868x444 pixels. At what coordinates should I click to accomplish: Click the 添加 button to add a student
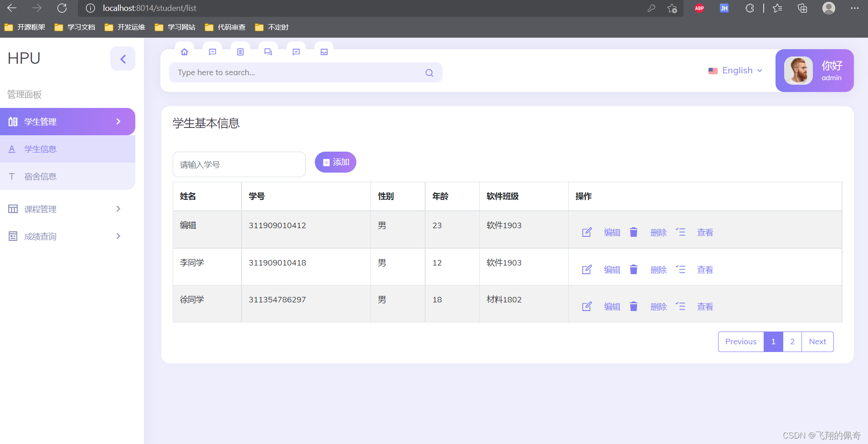tap(335, 162)
